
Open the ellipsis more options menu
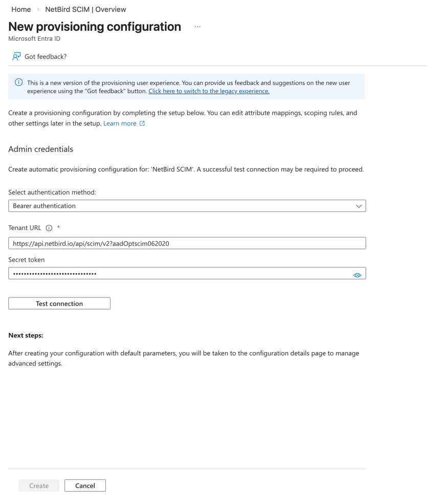pos(197,27)
